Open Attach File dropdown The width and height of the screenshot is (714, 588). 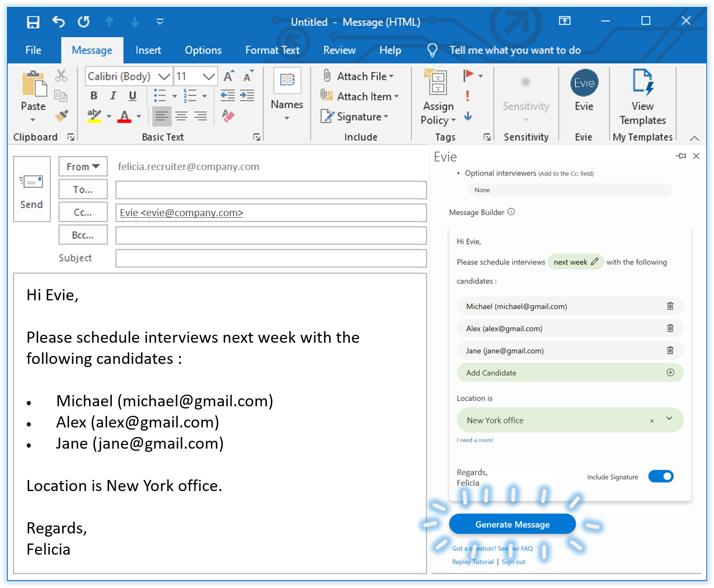[x=358, y=76]
